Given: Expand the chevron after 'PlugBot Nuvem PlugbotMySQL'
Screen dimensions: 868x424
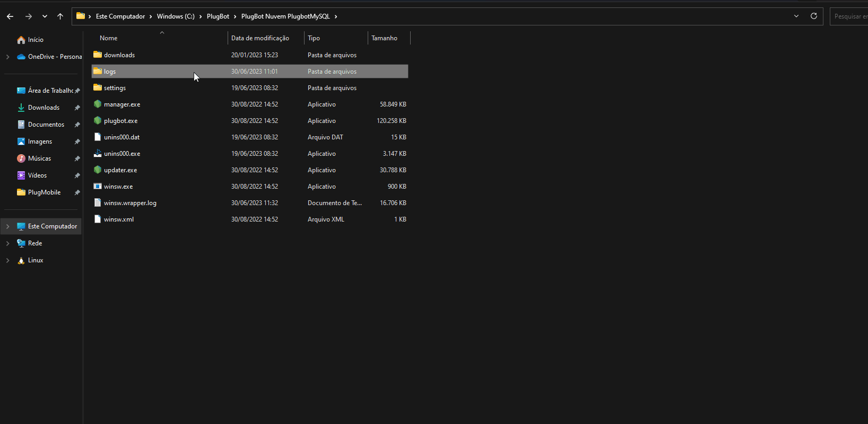Looking at the screenshot, I should 336,16.
